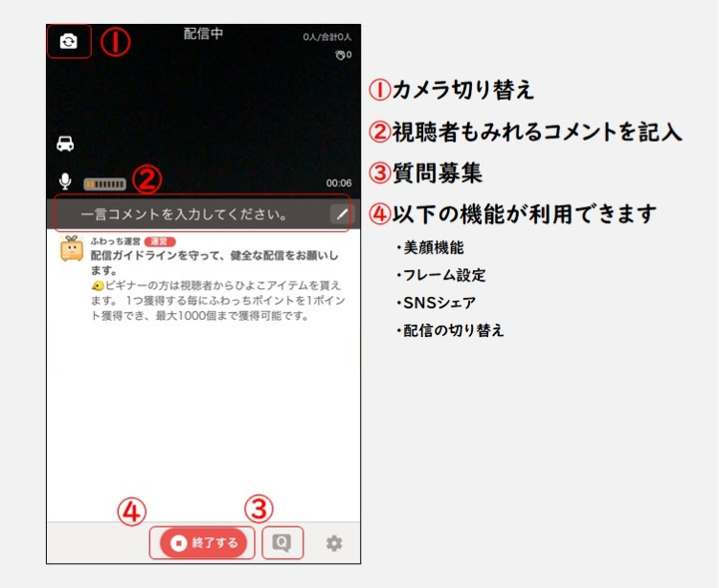Mute the microphone icon

[x=65, y=182]
